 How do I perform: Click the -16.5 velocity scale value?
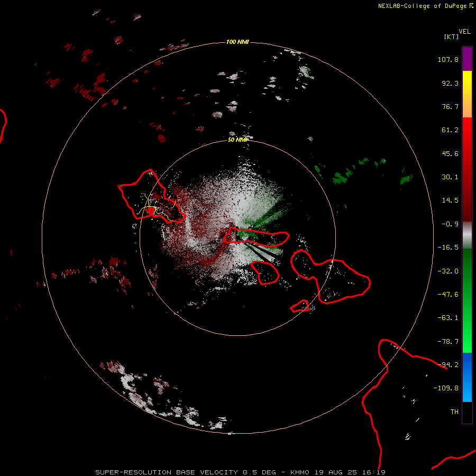point(448,248)
